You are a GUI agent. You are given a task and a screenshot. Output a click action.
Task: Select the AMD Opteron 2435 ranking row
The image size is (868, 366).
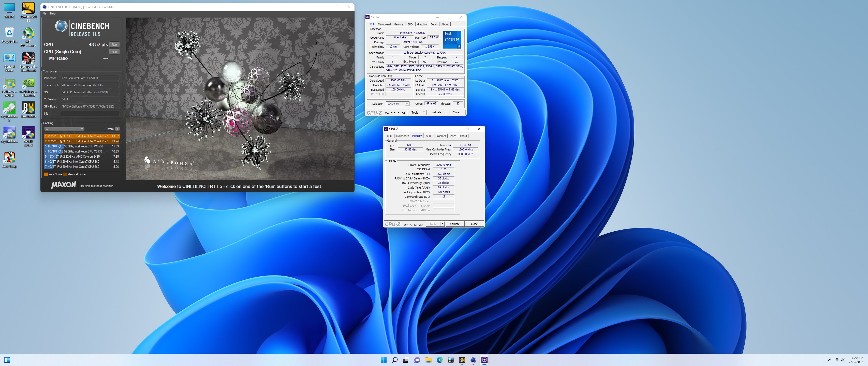coord(82,157)
